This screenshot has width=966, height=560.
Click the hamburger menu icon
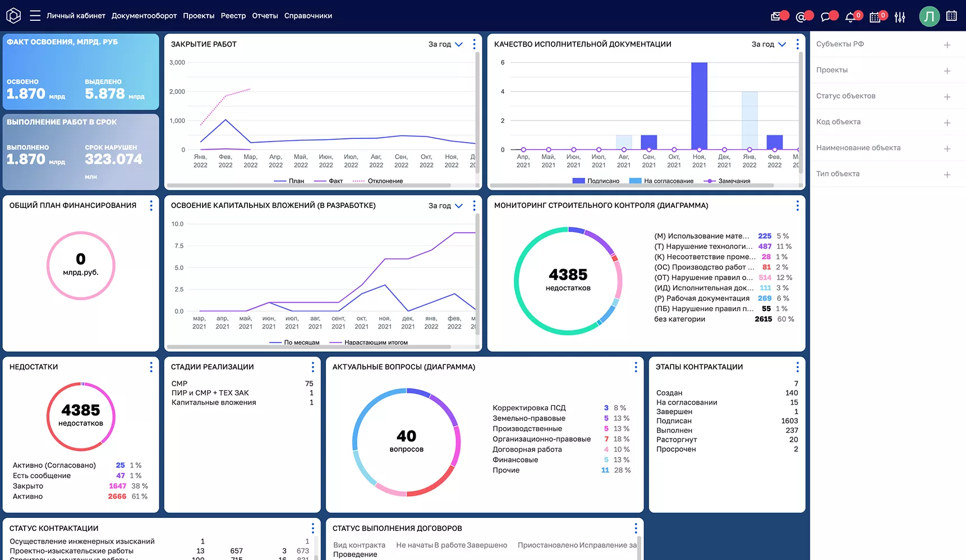(x=35, y=16)
